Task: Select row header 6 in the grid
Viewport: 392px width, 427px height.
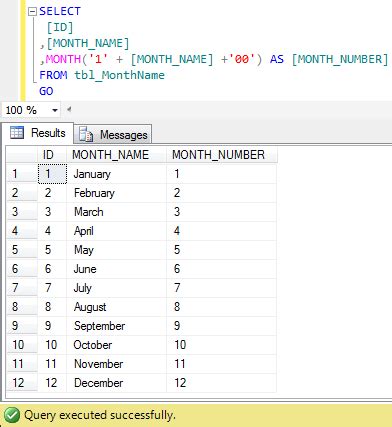Action: (x=22, y=269)
